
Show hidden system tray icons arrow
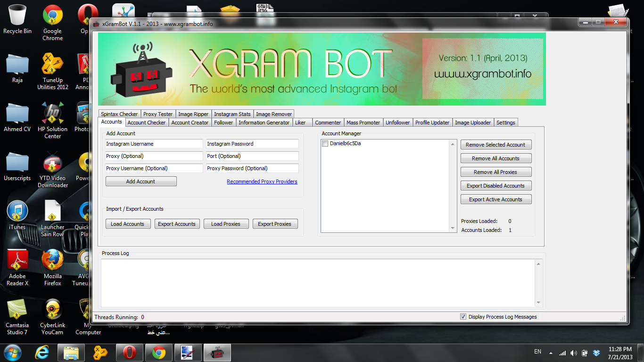point(550,353)
